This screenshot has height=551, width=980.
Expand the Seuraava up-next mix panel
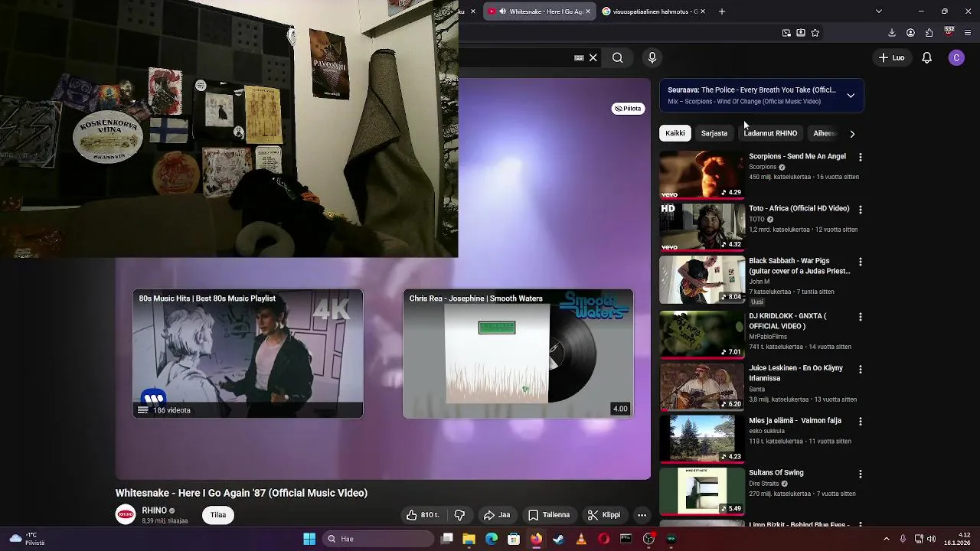(851, 96)
